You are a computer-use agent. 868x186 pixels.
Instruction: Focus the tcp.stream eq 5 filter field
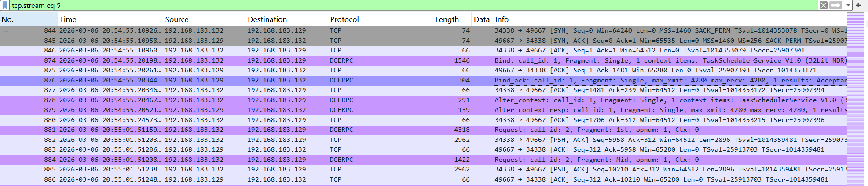414,5
